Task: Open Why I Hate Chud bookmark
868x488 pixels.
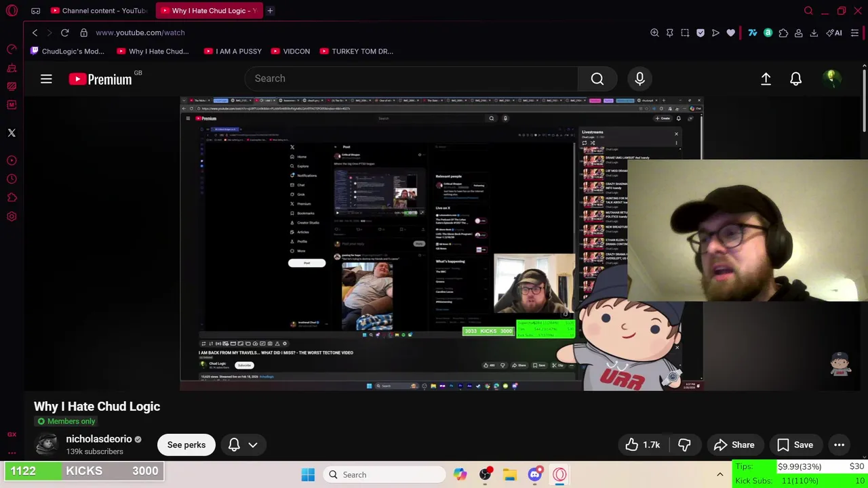Action: pyautogui.click(x=153, y=51)
